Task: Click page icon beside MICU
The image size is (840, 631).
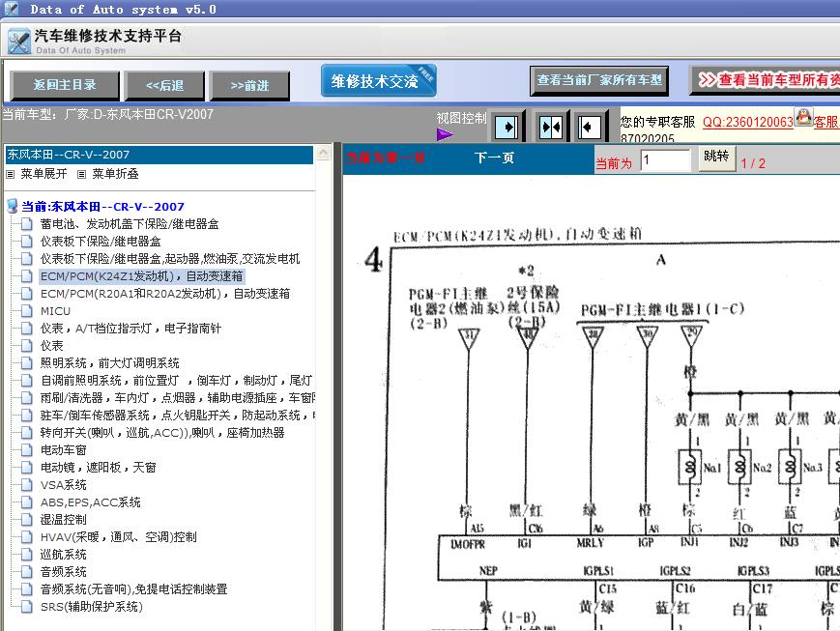Action: [x=27, y=311]
